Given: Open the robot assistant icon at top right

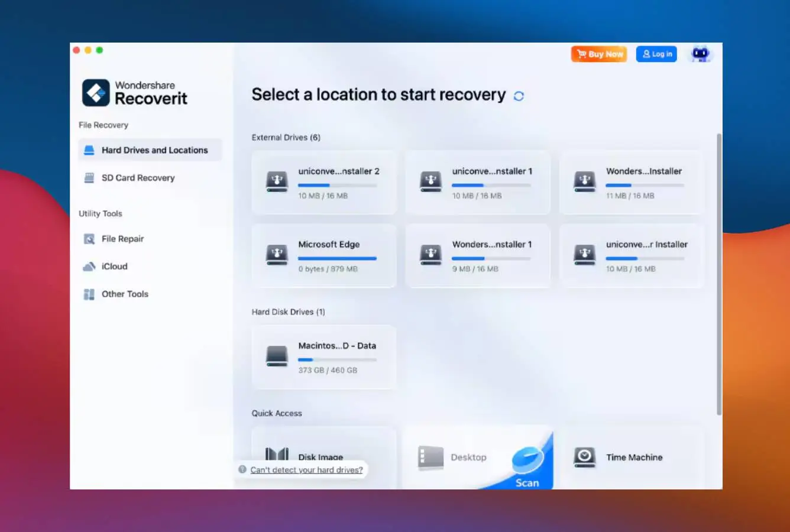Looking at the screenshot, I should [701, 54].
